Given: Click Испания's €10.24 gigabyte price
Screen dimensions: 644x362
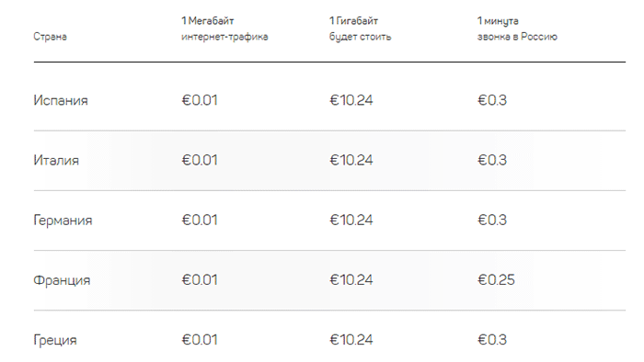Looking at the screenshot, I should pyautogui.click(x=351, y=100).
